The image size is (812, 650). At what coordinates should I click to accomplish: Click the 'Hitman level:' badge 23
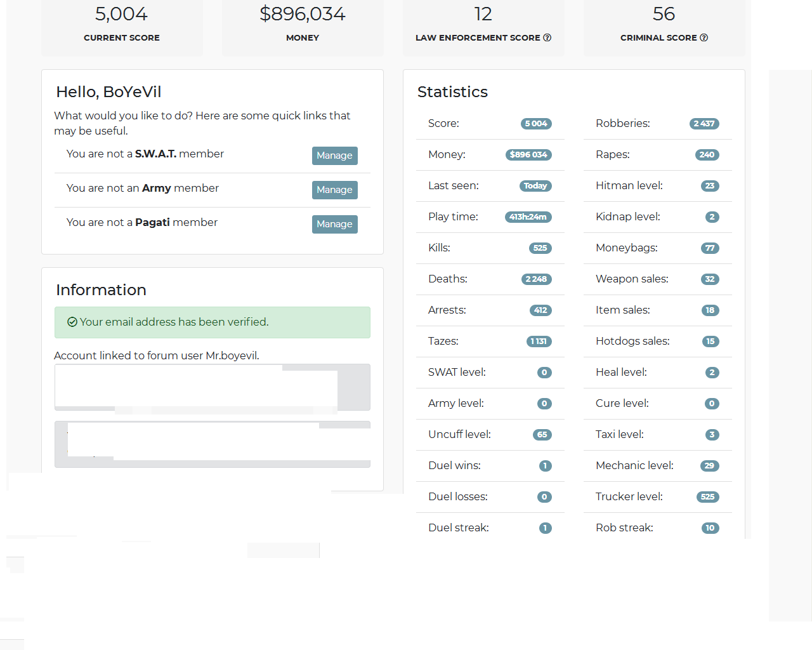710,186
